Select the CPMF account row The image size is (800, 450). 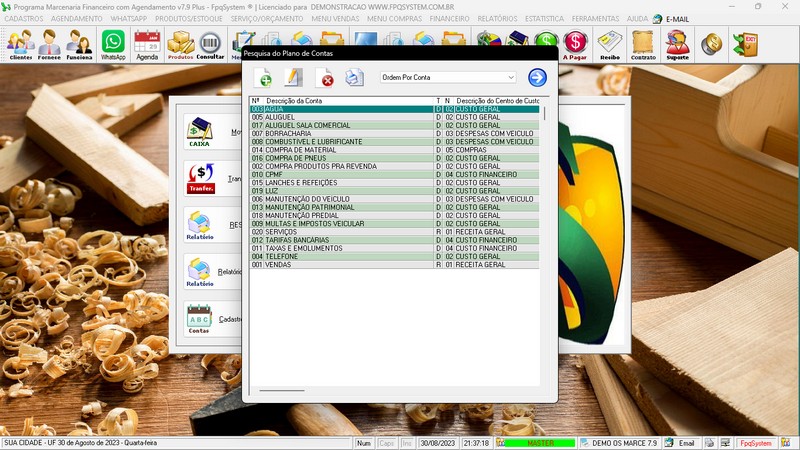(394, 174)
